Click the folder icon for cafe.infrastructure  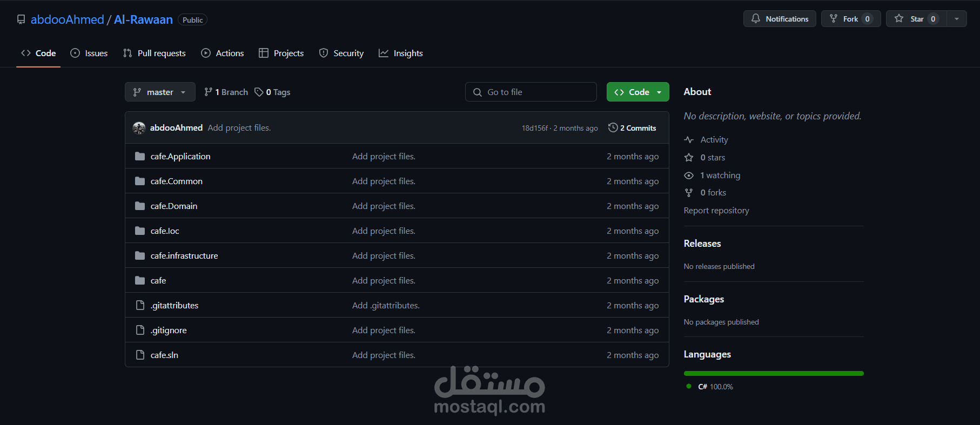pyautogui.click(x=140, y=255)
